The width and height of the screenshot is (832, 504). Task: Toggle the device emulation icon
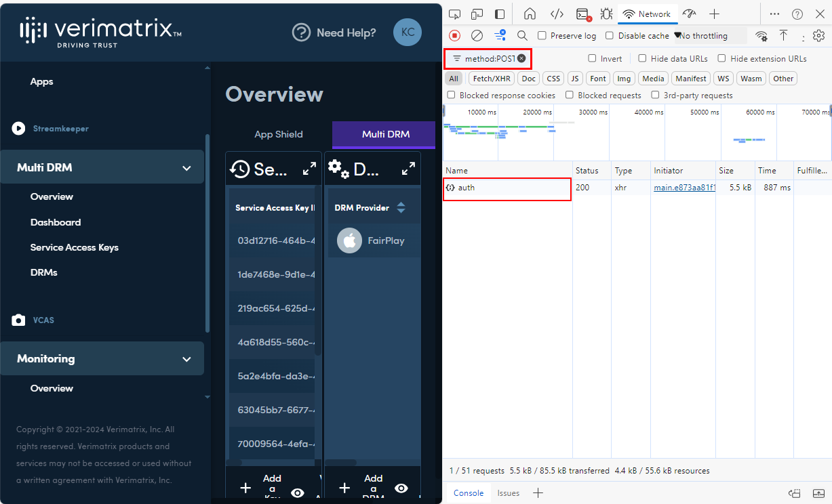[x=477, y=14]
